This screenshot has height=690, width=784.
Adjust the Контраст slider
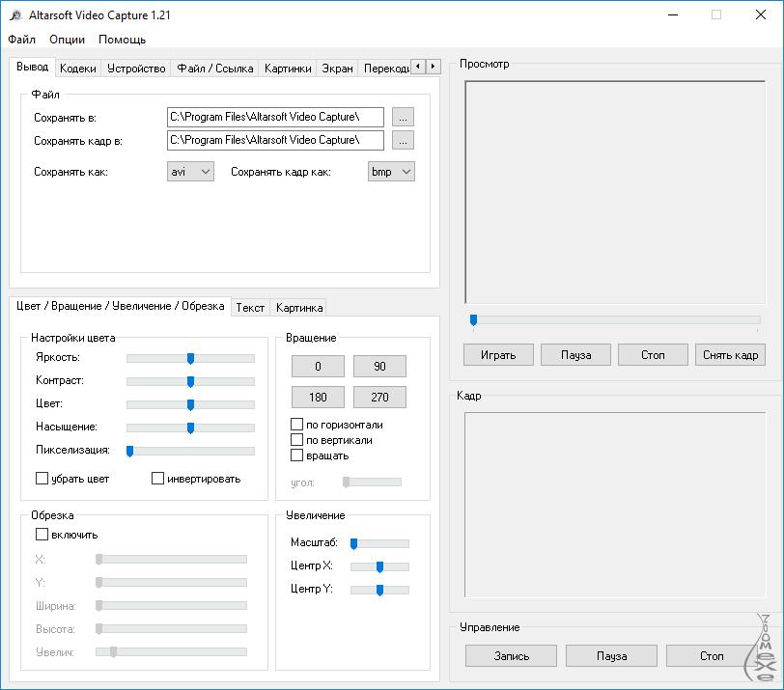point(190,382)
